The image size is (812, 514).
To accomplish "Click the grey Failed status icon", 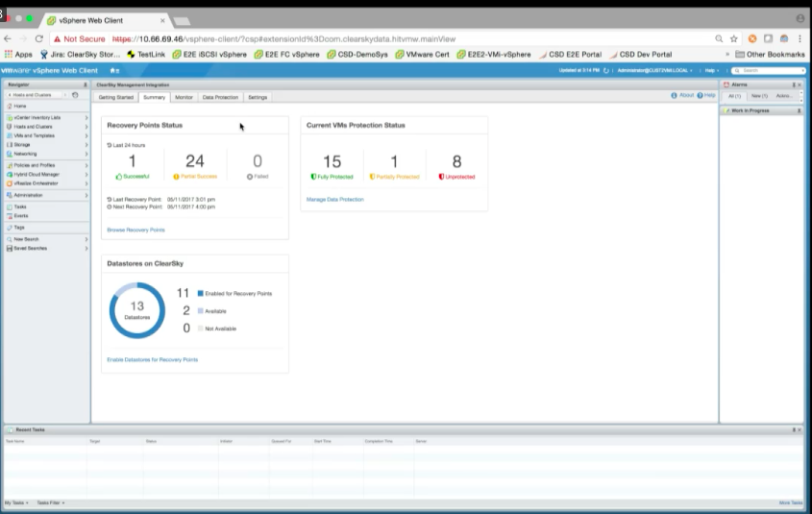I will (250, 177).
